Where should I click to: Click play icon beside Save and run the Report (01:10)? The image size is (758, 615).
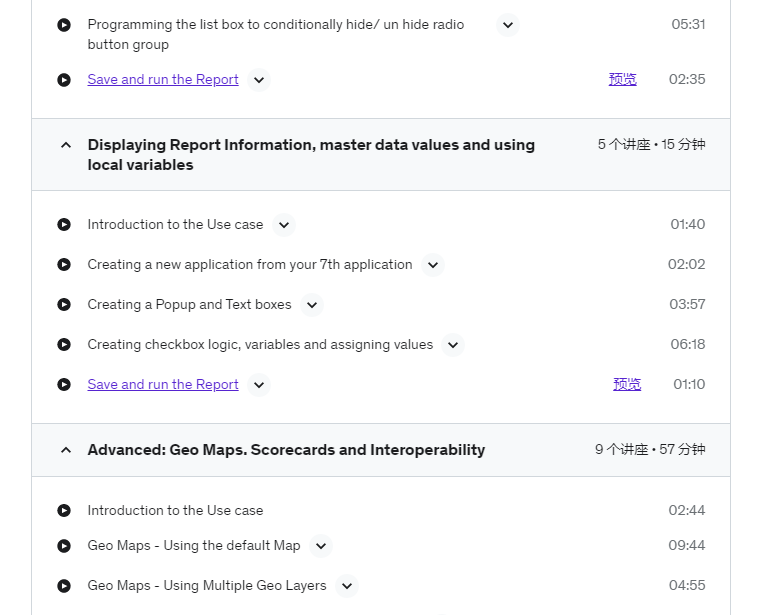click(64, 385)
